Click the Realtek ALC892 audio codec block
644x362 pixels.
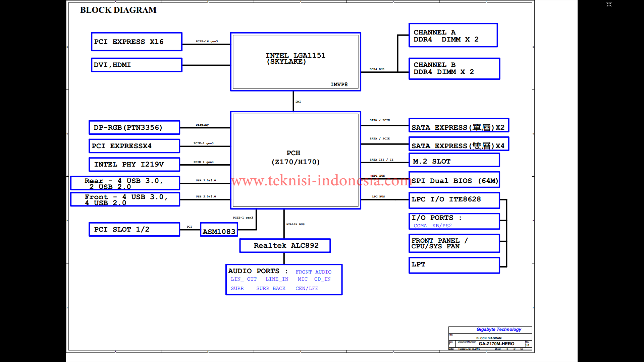(x=285, y=246)
